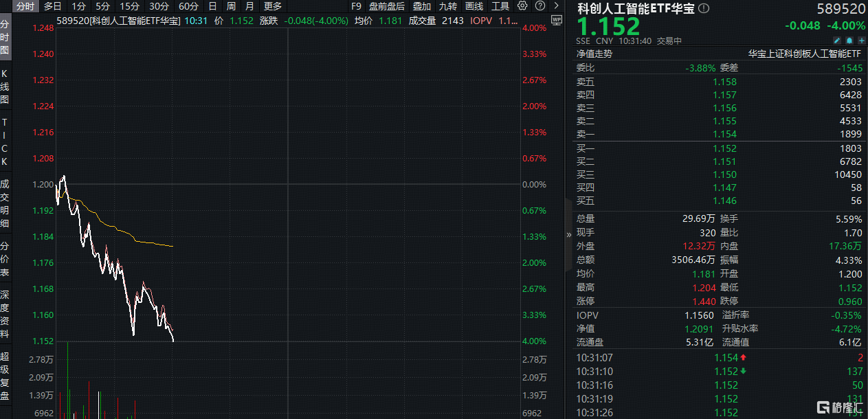868x419 pixels.
Task: Open 画线 drawing tools
Action: pyautogui.click(x=474, y=6)
